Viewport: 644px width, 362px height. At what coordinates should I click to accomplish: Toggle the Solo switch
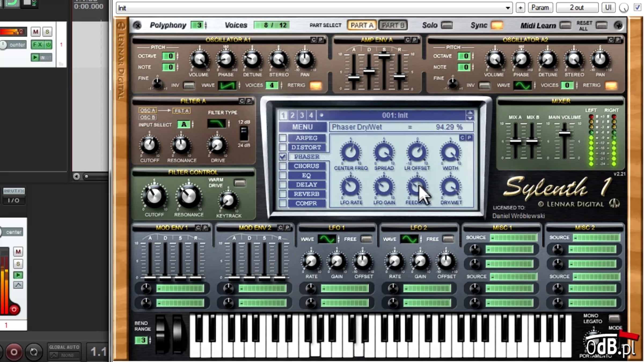coord(447,25)
